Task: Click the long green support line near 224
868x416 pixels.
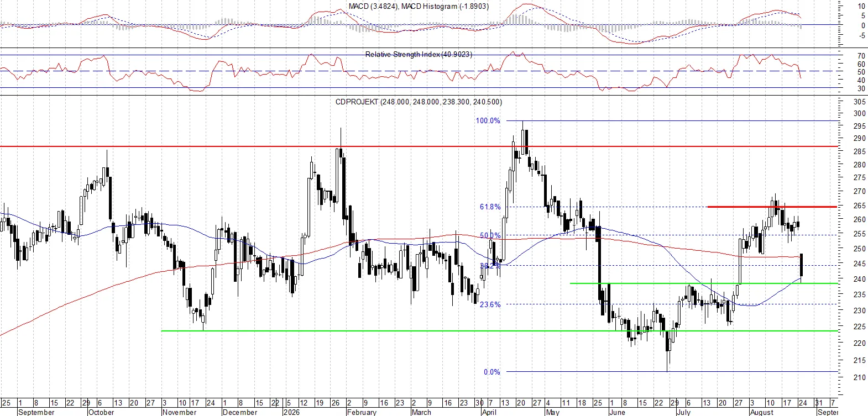Action: click(500, 331)
